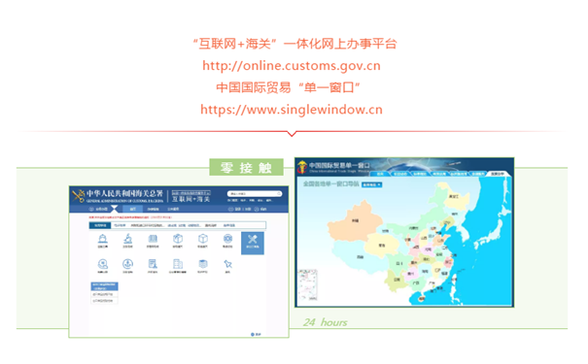Select Sichuan province on the map
This screenshot has height=364, width=588.
pyautogui.click(x=399, y=263)
